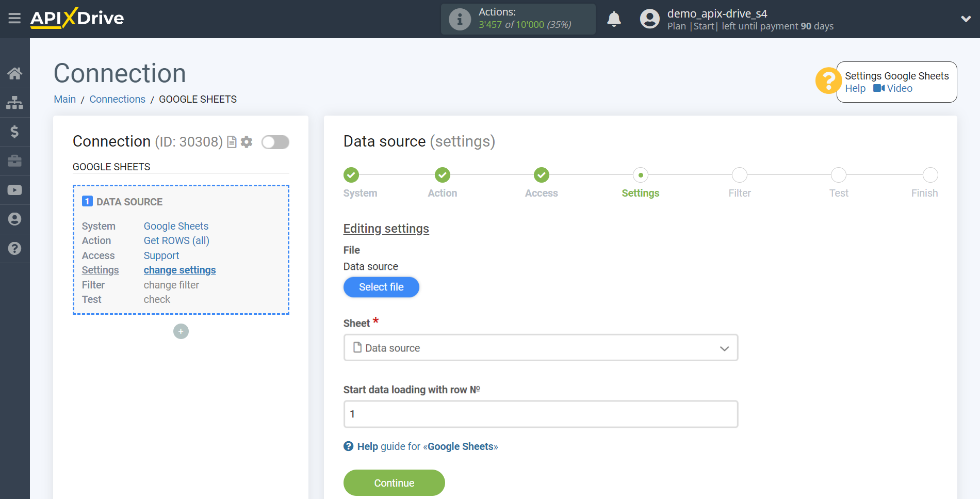This screenshot has width=980, height=499.
Task: Go to Home in sidebar
Action: click(x=14, y=73)
